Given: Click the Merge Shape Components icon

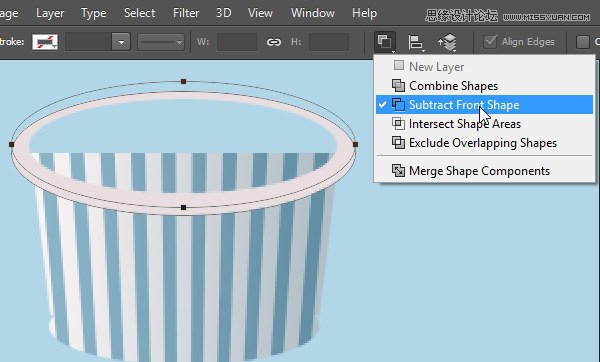Looking at the screenshot, I should [x=398, y=170].
